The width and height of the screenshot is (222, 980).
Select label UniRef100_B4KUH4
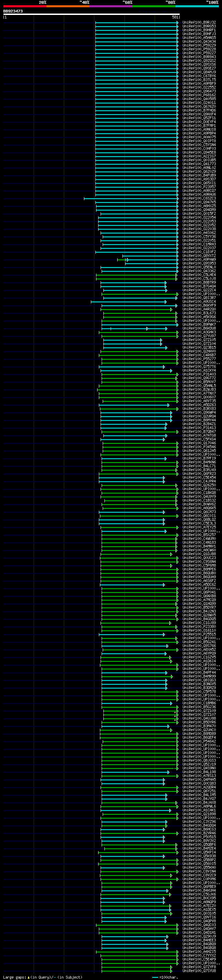pyautogui.click(x=199, y=891)
